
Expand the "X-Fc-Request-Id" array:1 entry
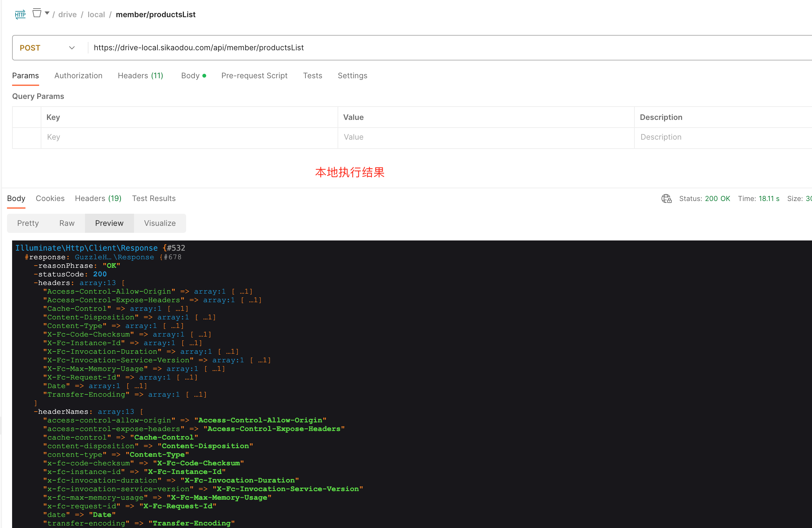(x=168, y=378)
